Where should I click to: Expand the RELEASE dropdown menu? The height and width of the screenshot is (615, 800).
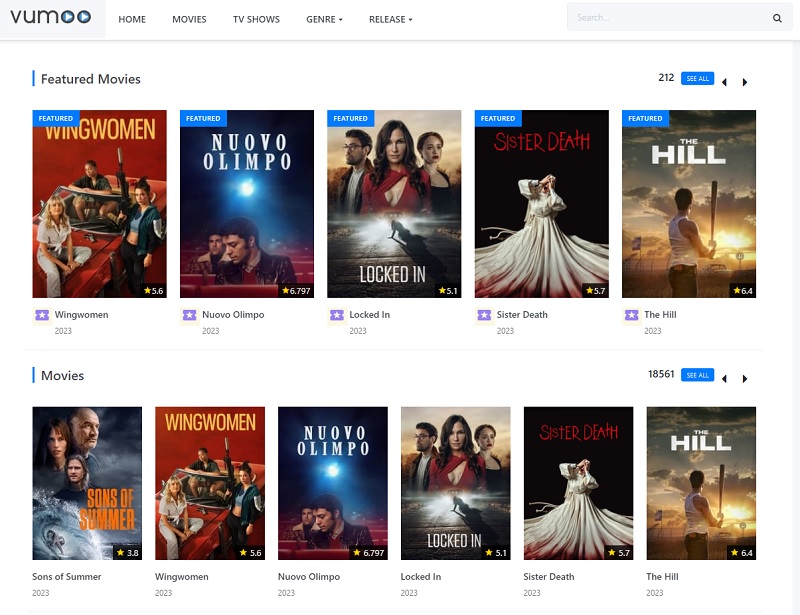pyautogui.click(x=391, y=19)
